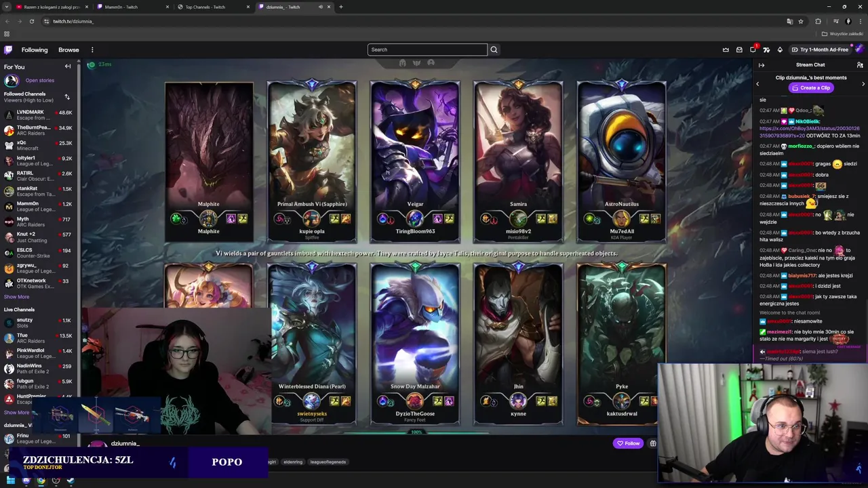Open the Twitch inbox envelope icon
The width and height of the screenshot is (868, 488).
click(x=739, y=49)
